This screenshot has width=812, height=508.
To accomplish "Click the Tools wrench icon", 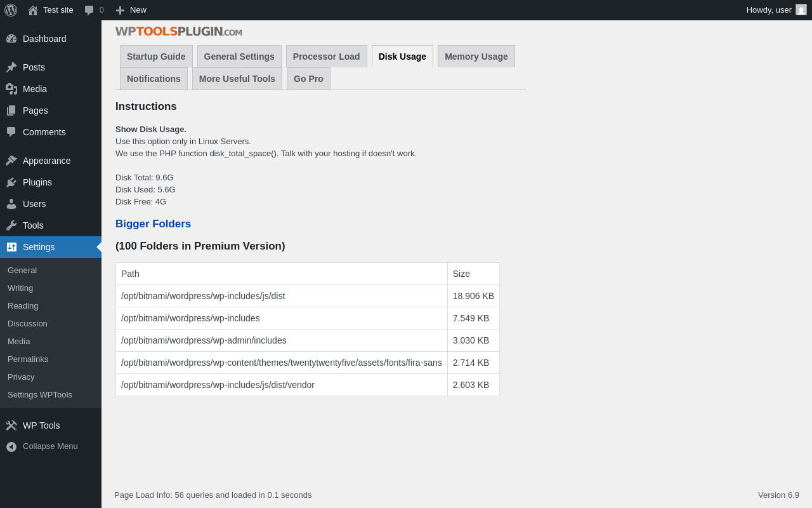I will (x=11, y=225).
